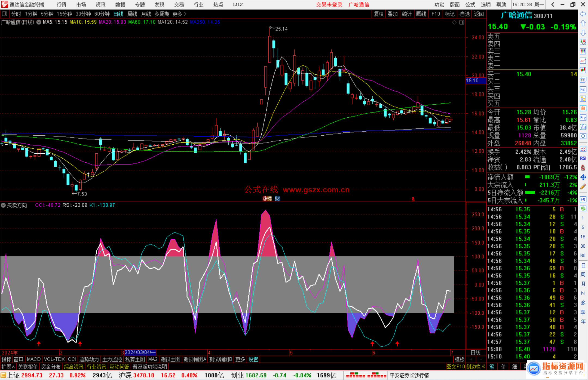The height and width of the screenshot is (380, 588).
Task: Select the 年 yearly period in sidebar
Action: [x=583, y=321]
